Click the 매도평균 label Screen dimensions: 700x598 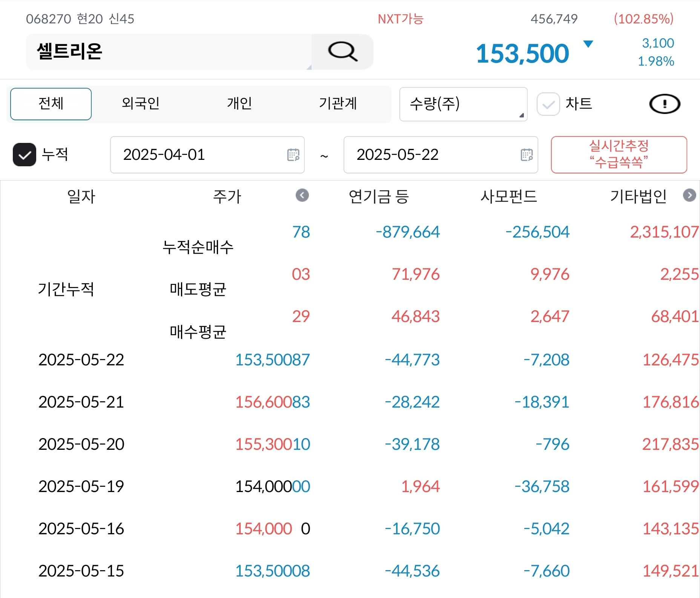coord(198,289)
